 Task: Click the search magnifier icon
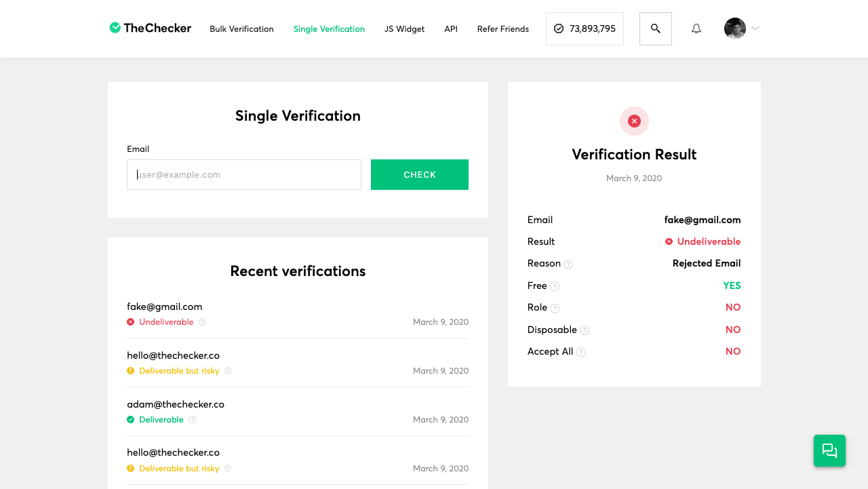pyautogui.click(x=655, y=28)
